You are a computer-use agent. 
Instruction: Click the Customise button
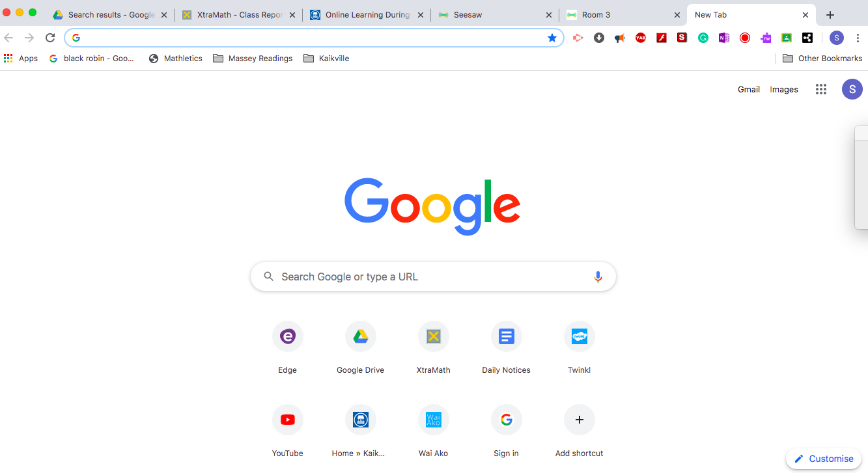pyautogui.click(x=824, y=459)
